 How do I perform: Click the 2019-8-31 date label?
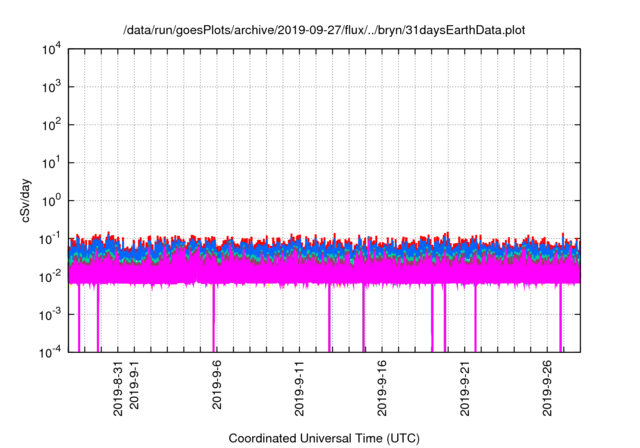pos(118,388)
